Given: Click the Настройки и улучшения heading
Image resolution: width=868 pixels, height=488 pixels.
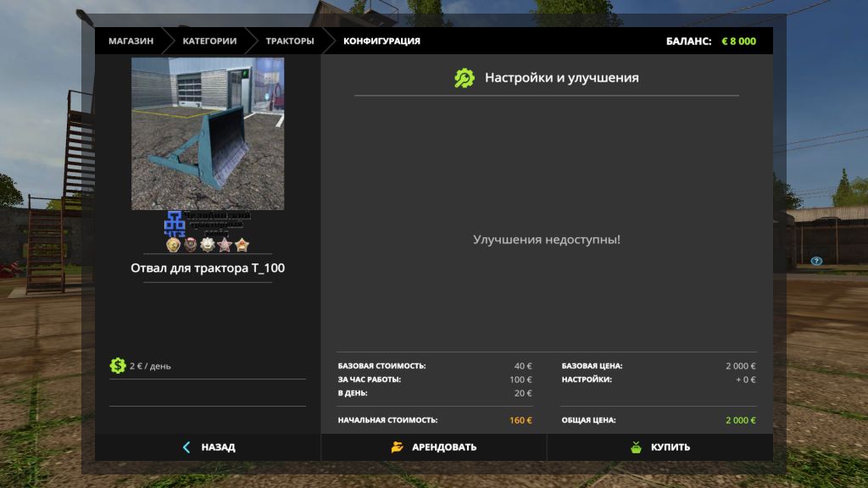Looking at the screenshot, I should [x=561, y=78].
